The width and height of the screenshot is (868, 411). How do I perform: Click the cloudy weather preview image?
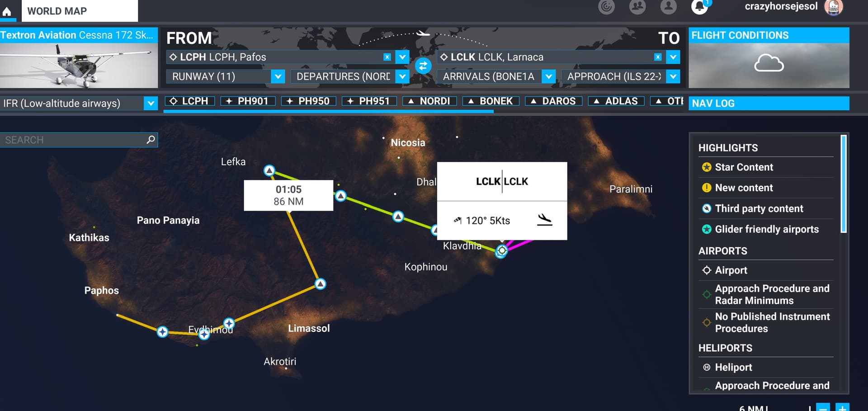(769, 66)
